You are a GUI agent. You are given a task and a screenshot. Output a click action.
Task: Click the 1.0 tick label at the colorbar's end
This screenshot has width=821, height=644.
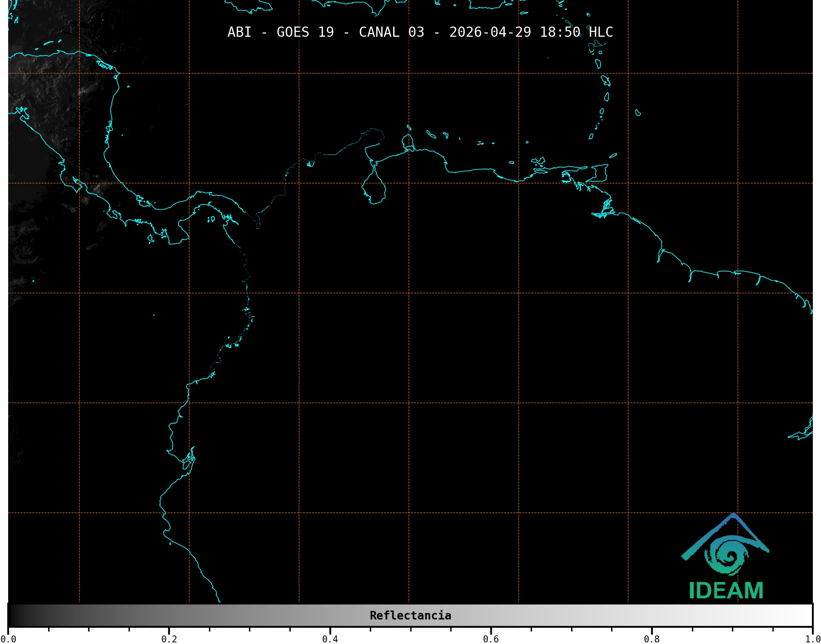(x=812, y=639)
